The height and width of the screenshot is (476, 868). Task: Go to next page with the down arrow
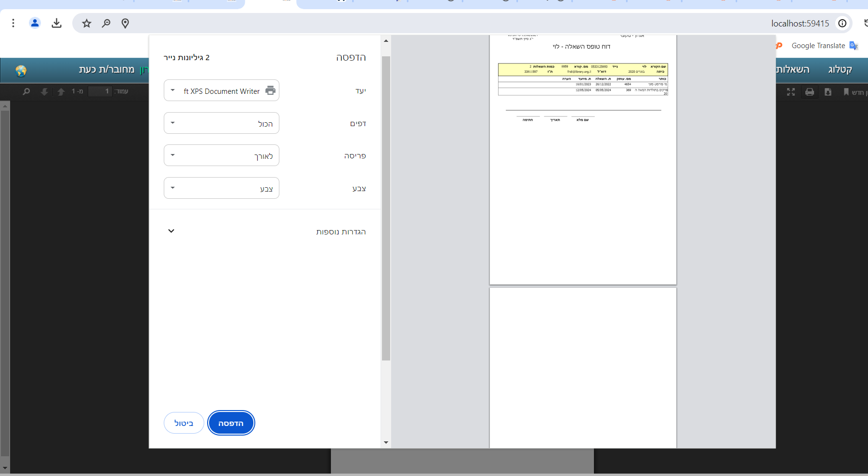[x=44, y=91]
